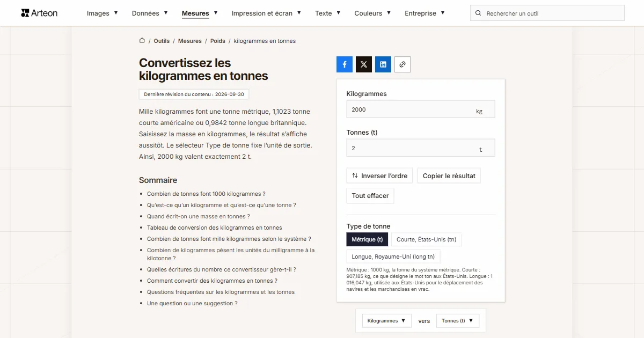The width and height of the screenshot is (644, 338).
Task: Share page on LinkedIn
Action: click(383, 64)
